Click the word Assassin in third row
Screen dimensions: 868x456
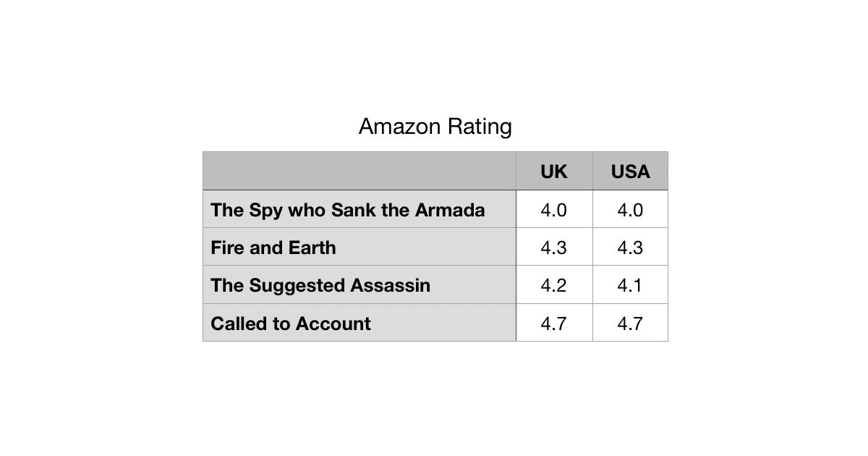(391, 285)
